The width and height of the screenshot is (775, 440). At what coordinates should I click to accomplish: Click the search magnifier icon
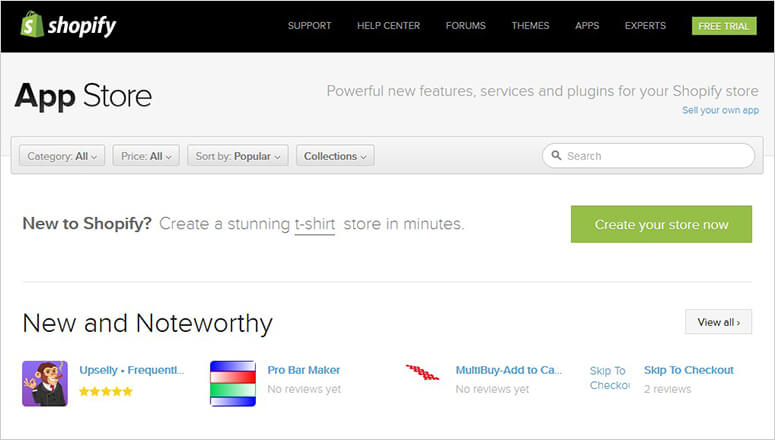pyautogui.click(x=556, y=155)
